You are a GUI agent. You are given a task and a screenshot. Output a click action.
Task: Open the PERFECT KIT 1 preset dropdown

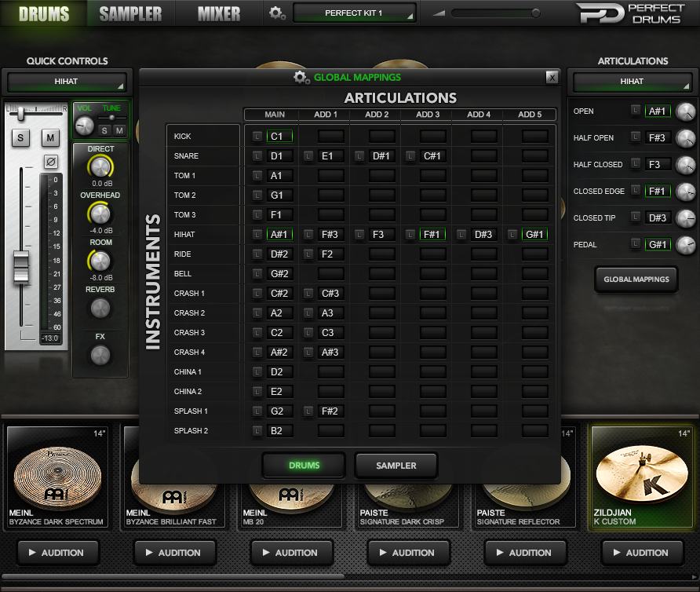tap(355, 13)
